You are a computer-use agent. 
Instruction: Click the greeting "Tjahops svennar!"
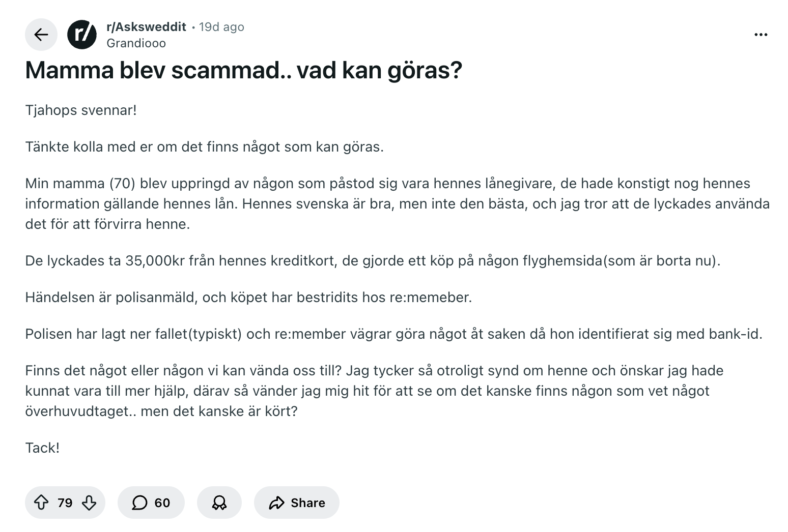coord(81,110)
